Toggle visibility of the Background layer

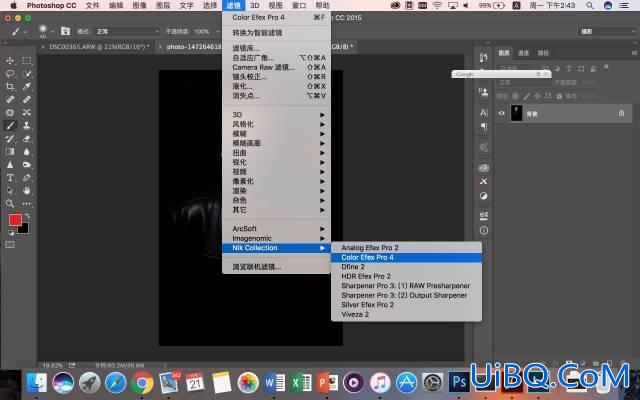pyautogui.click(x=502, y=113)
